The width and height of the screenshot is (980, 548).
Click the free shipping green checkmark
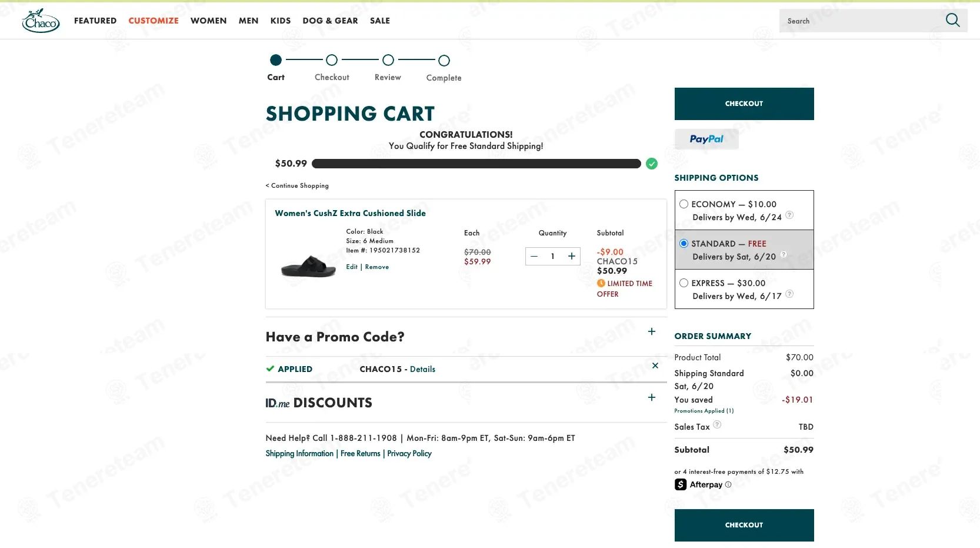tap(651, 164)
